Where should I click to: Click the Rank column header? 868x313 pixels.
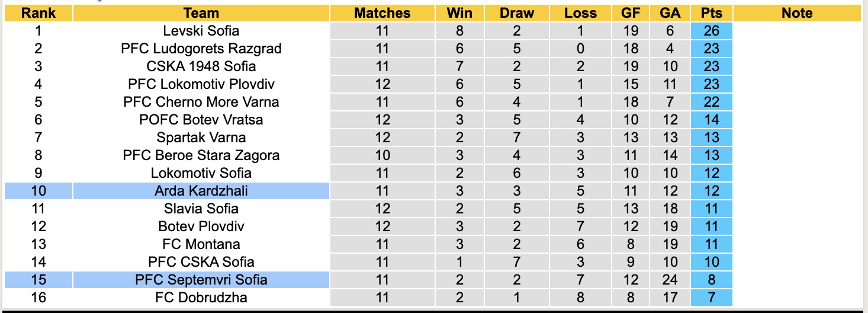click(38, 13)
